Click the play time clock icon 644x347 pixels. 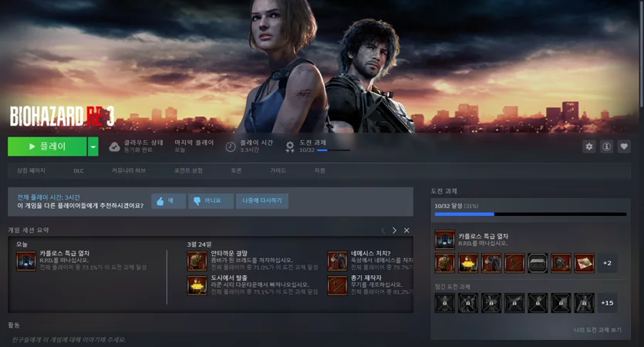click(231, 147)
